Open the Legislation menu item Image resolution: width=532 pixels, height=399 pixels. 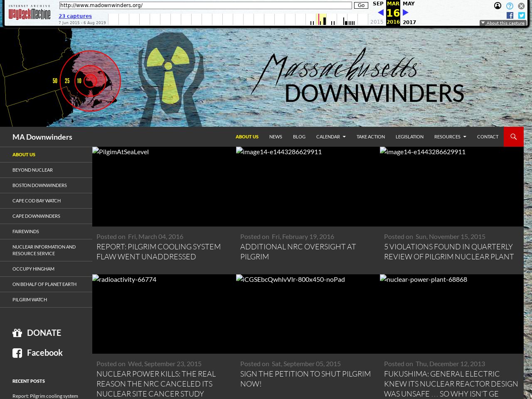click(409, 137)
